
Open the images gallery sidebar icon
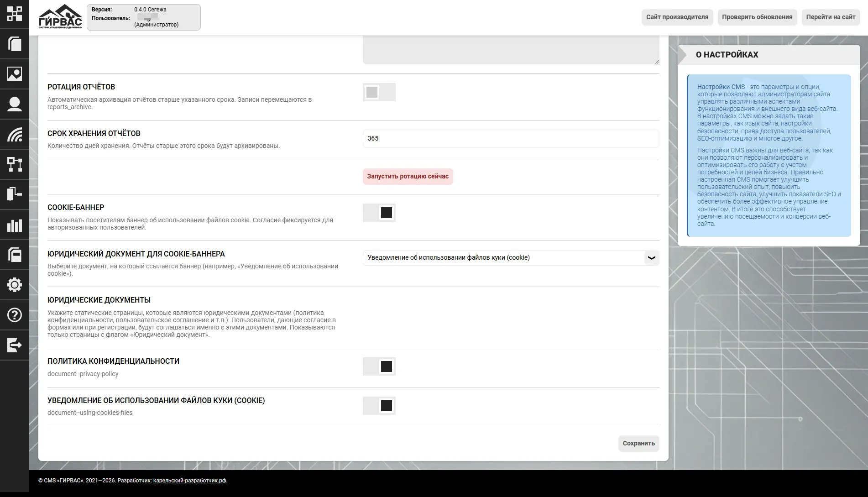[x=15, y=74]
